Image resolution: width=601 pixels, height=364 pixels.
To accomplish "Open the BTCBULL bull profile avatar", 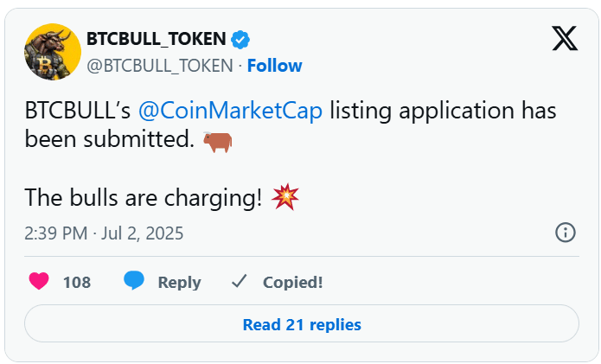I will (53, 52).
